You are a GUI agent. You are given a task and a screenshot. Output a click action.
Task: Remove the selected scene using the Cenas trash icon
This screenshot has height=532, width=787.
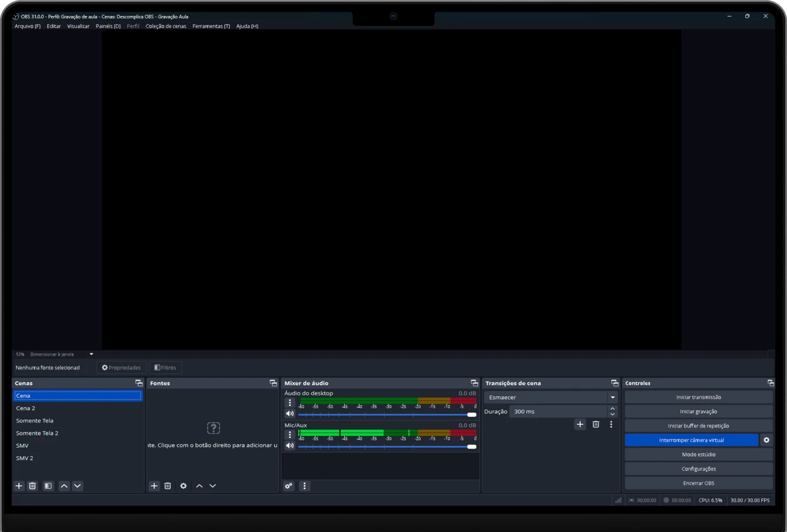(33, 486)
